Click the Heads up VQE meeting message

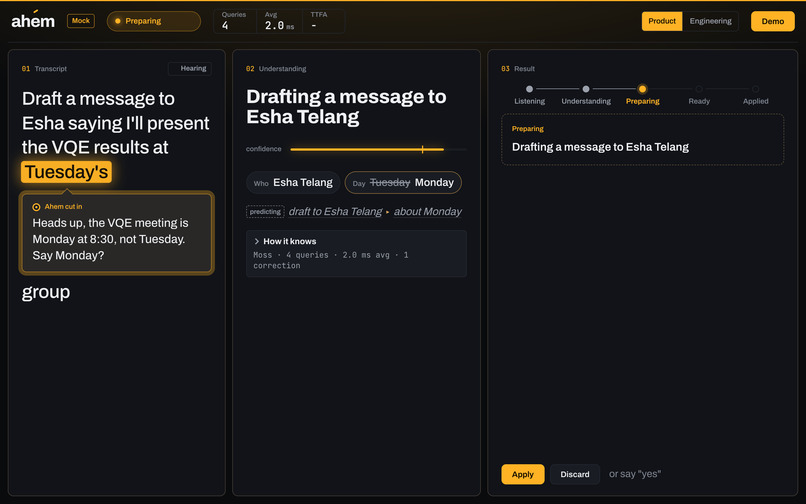pyautogui.click(x=110, y=239)
